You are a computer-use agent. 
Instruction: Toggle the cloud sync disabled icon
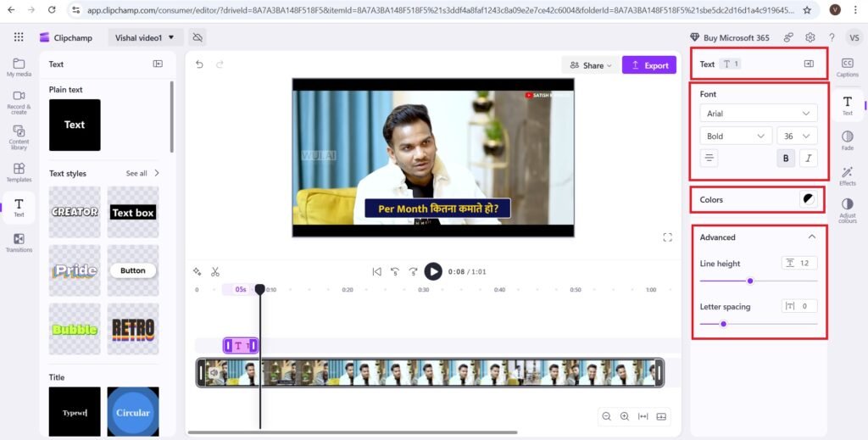[x=197, y=38]
